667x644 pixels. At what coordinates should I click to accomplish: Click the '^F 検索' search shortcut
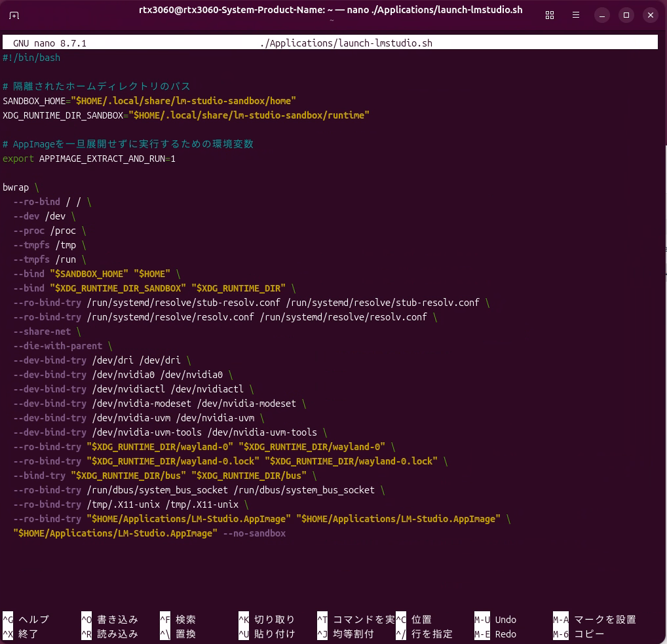(178, 620)
